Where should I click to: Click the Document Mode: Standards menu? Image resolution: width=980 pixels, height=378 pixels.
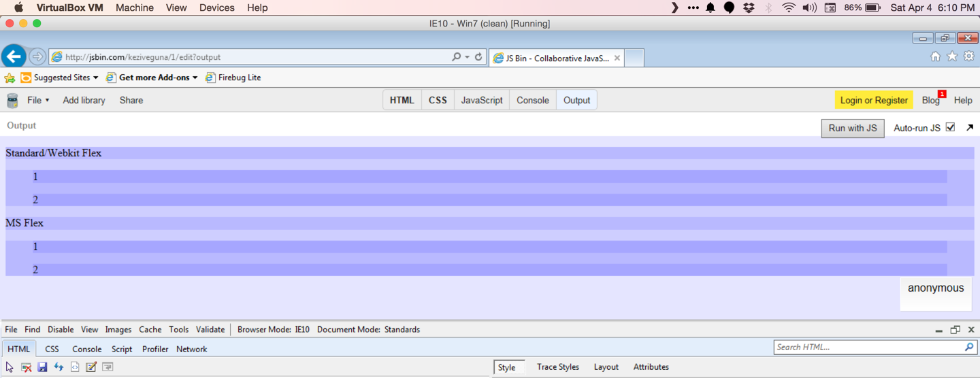click(368, 330)
